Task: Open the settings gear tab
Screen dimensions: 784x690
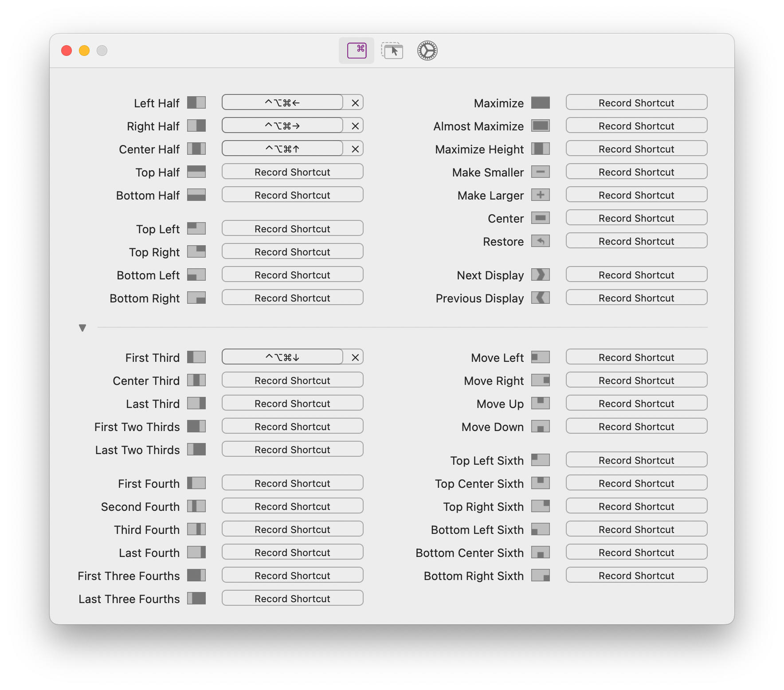Action: [427, 51]
